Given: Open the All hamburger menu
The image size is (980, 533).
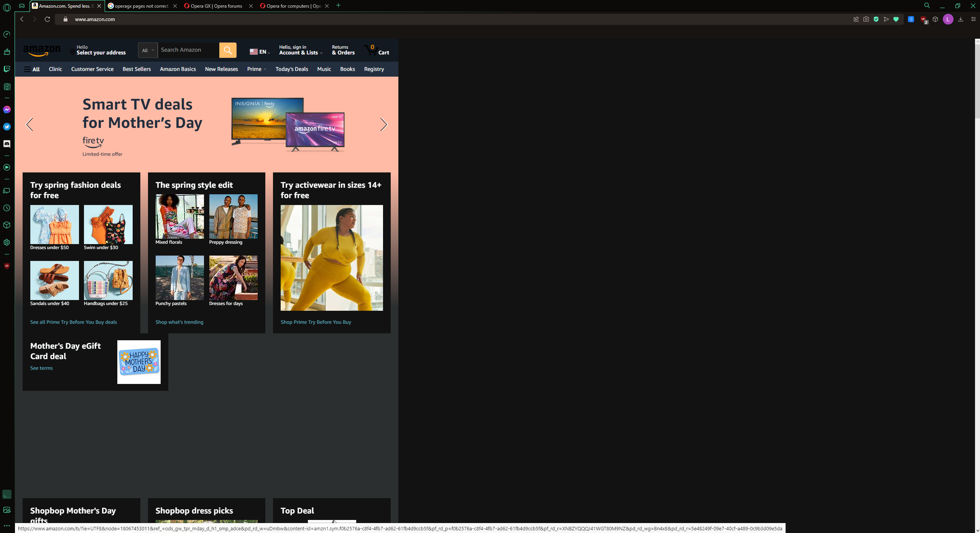Looking at the screenshot, I should tap(32, 69).
